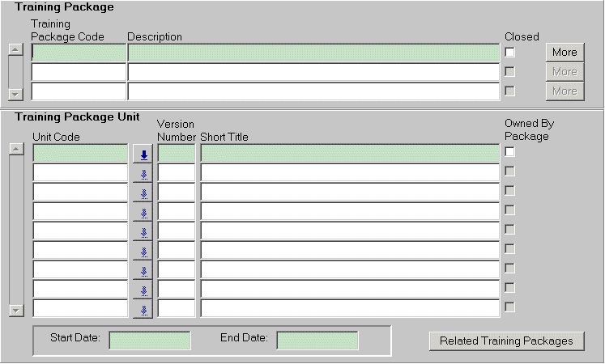This screenshot has height=364, width=605.
Task: Open Related Training Packages
Action: click(506, 341)
